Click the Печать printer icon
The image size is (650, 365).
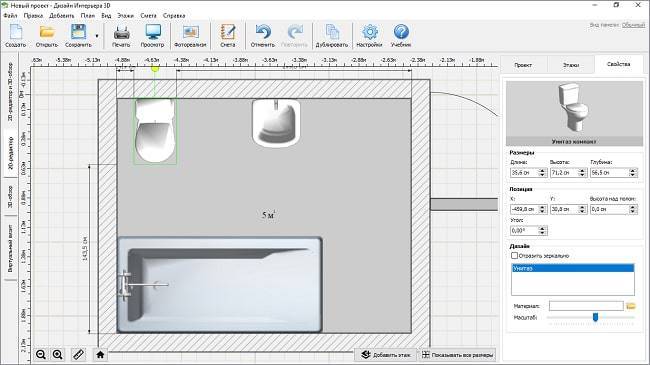pyautogui.click(x=121, y=32)
